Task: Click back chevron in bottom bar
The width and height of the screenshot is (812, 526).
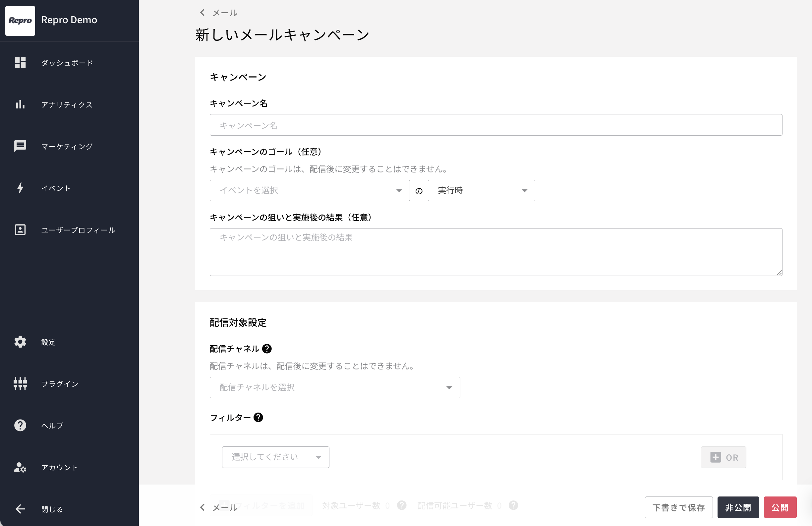Action: coord(202,507)
